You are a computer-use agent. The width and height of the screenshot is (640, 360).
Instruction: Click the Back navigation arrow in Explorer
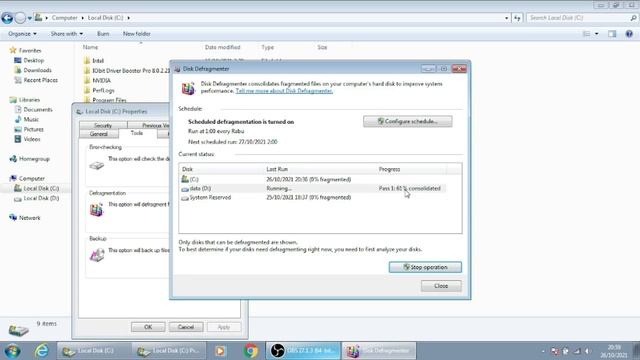click(7, 18)
